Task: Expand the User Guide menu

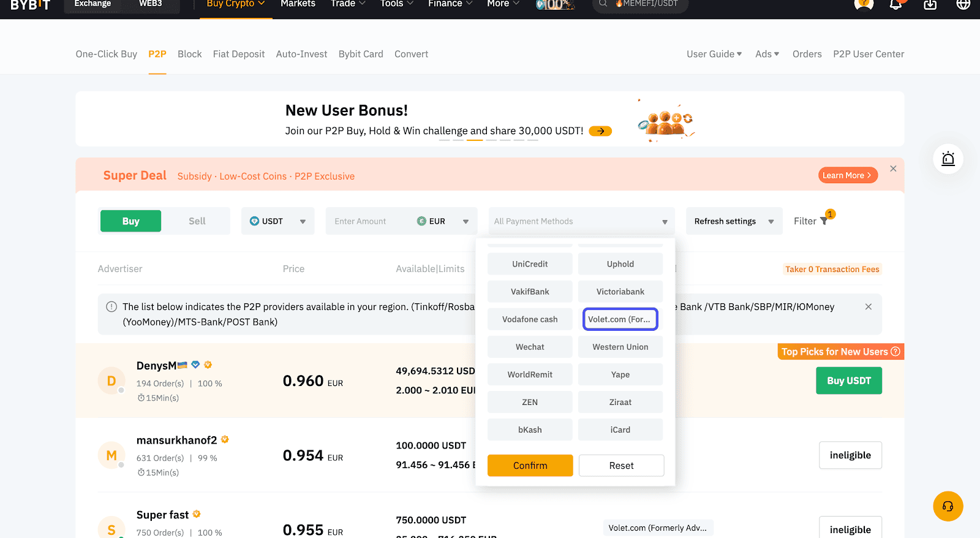Action: [714, 54]
